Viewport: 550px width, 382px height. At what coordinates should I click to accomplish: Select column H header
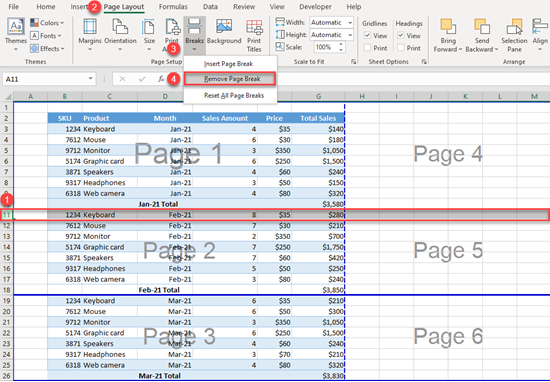[x=362, y=96]
